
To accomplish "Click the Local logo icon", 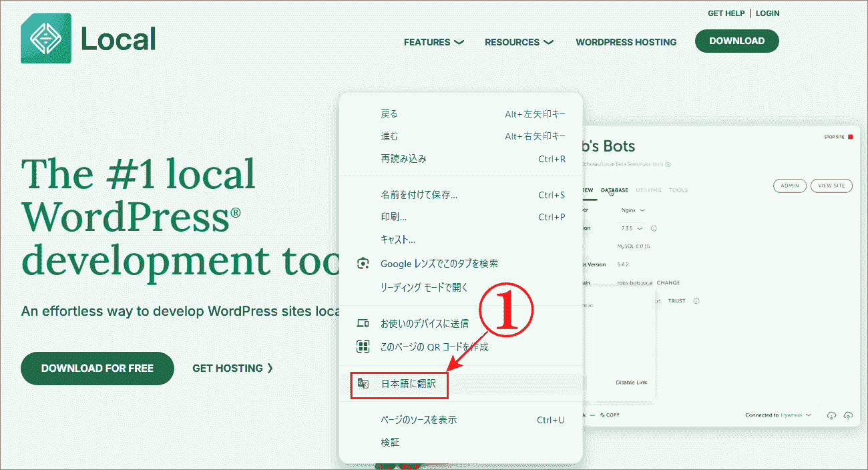I will 45,39.
